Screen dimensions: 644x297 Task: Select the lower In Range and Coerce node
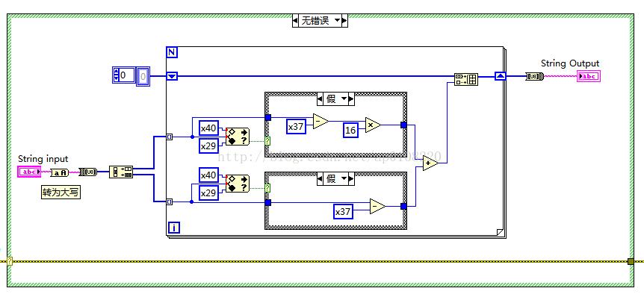pos(237,184)
